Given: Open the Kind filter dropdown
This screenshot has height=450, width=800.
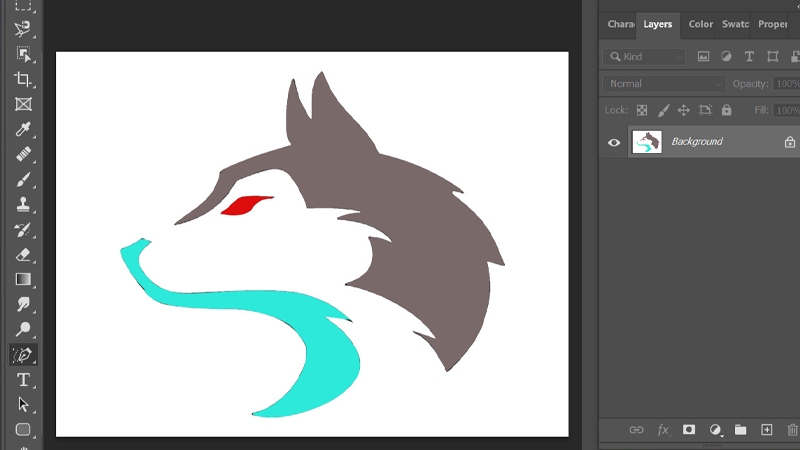Looking at the screenshot, I should tap(644, 57).
